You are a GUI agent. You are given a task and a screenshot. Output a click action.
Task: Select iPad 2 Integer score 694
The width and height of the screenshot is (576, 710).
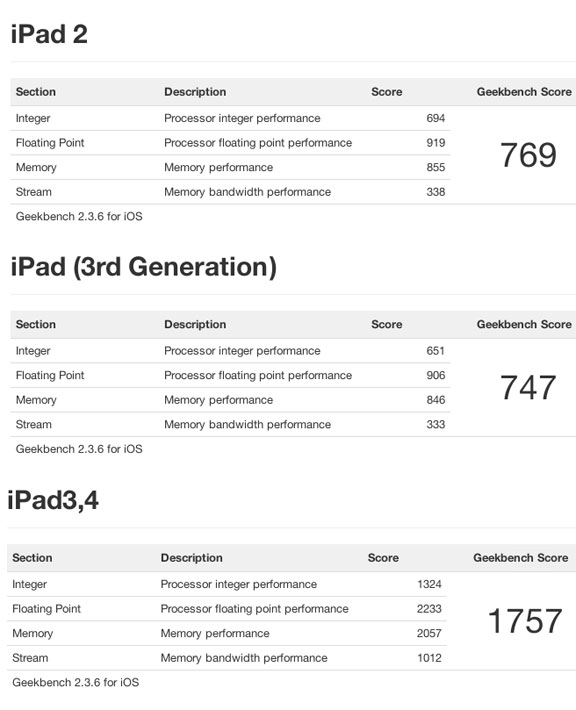(436, 118)
